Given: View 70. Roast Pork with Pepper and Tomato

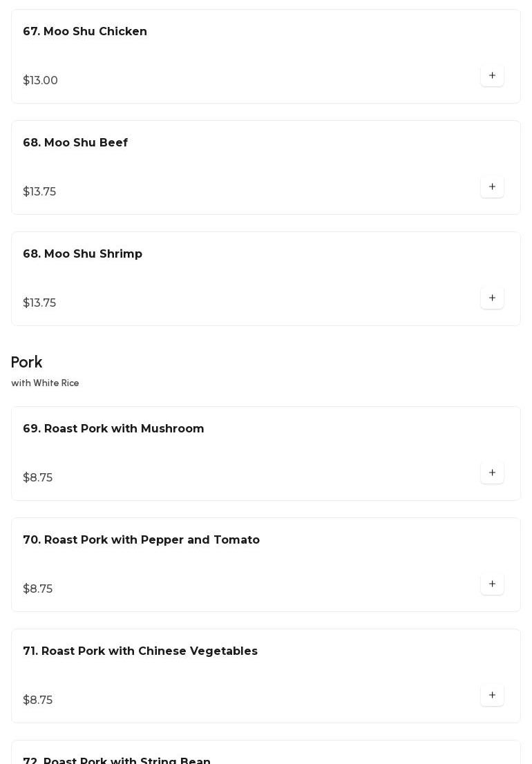Looking at the screenshot, I should point(141,540).
